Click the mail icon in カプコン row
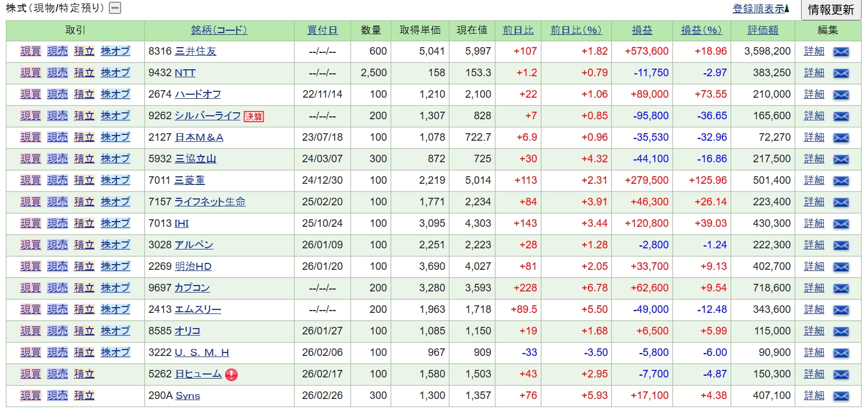This screenshot has height=417, width=868. [841, 288]
